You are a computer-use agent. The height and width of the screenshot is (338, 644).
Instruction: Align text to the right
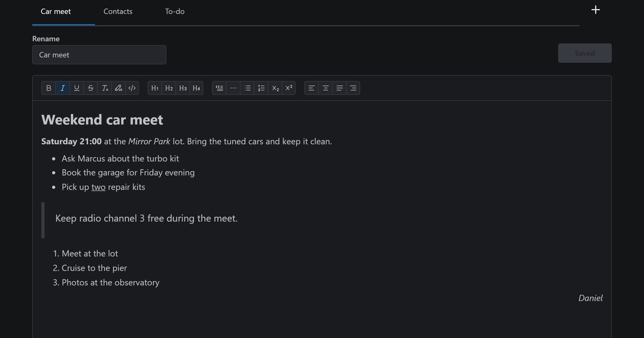353,88
